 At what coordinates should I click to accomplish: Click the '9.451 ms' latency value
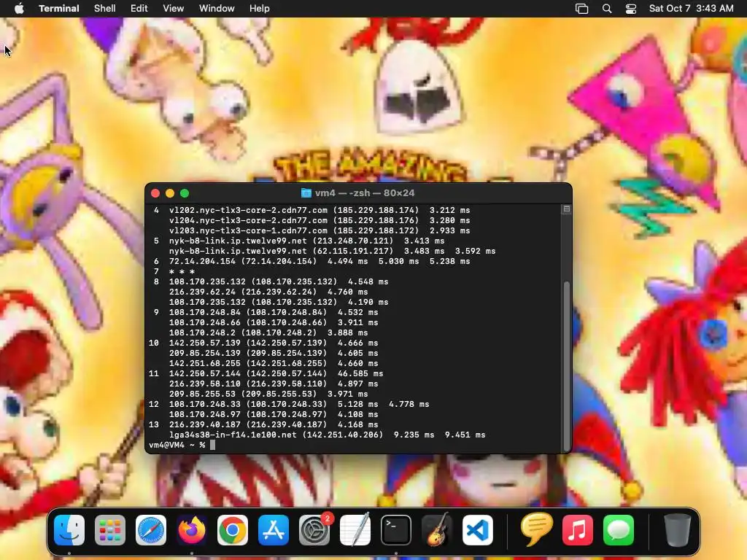[465, 435]
